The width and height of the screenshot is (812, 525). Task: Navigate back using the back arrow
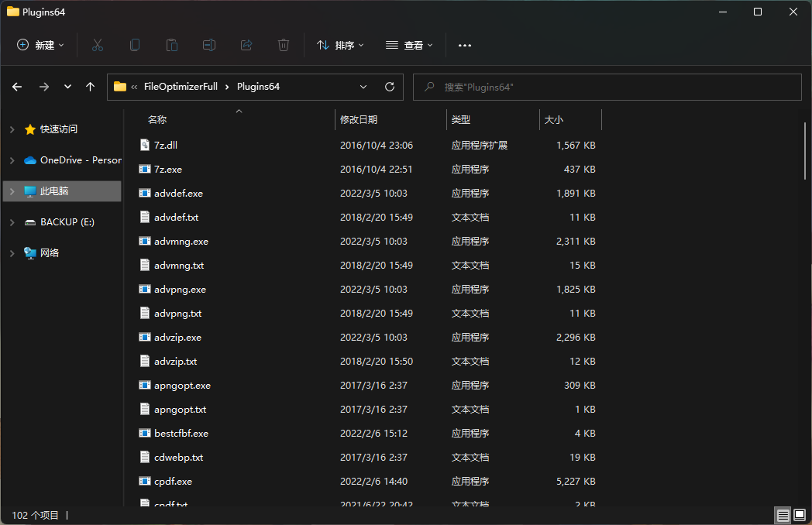pyautogui.click(x=17, y=87)
